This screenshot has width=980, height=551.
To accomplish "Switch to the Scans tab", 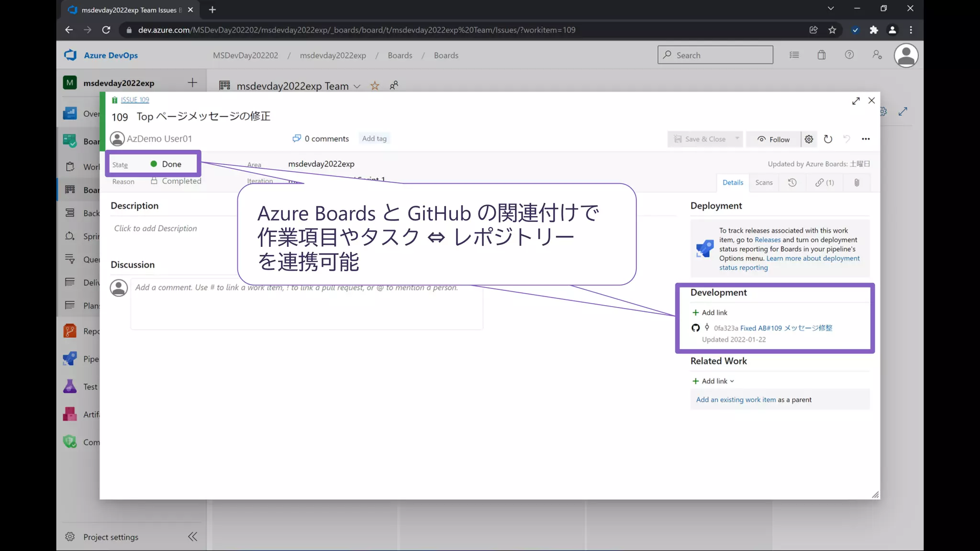I will click(x=764, y=183).
